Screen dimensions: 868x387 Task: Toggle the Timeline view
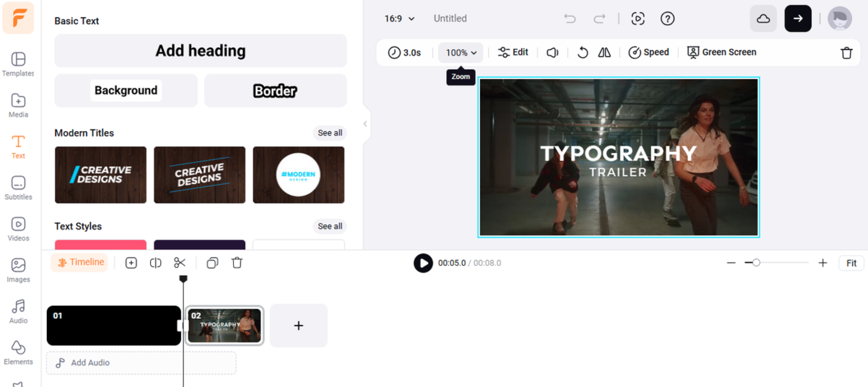click(x=79, y=262)
